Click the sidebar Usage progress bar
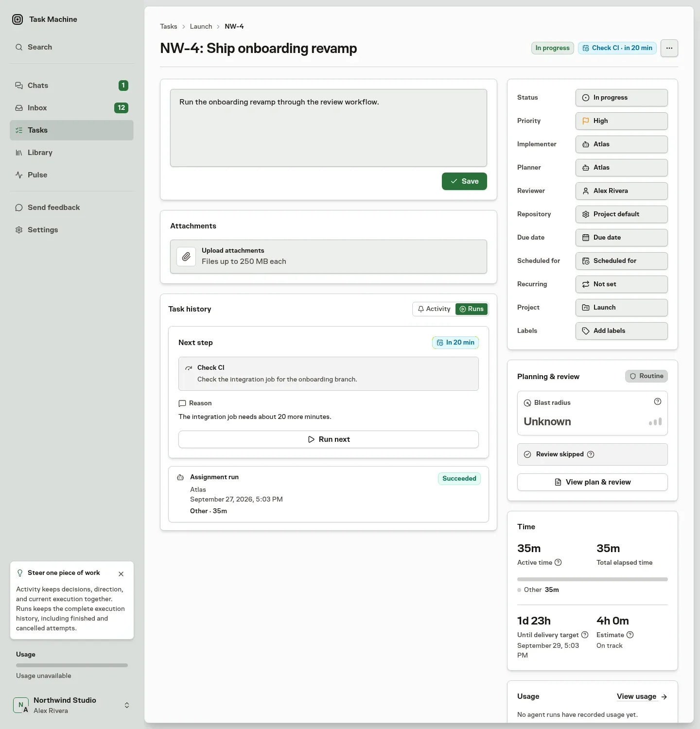Screen dimensions: 700x729 (72, 665)
